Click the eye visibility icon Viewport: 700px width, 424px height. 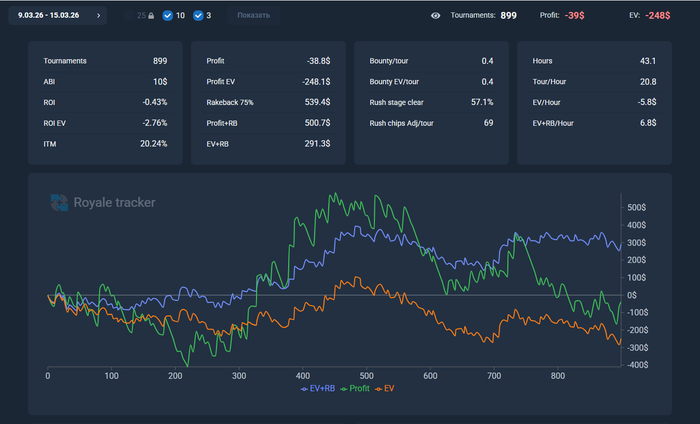[436, 16]
